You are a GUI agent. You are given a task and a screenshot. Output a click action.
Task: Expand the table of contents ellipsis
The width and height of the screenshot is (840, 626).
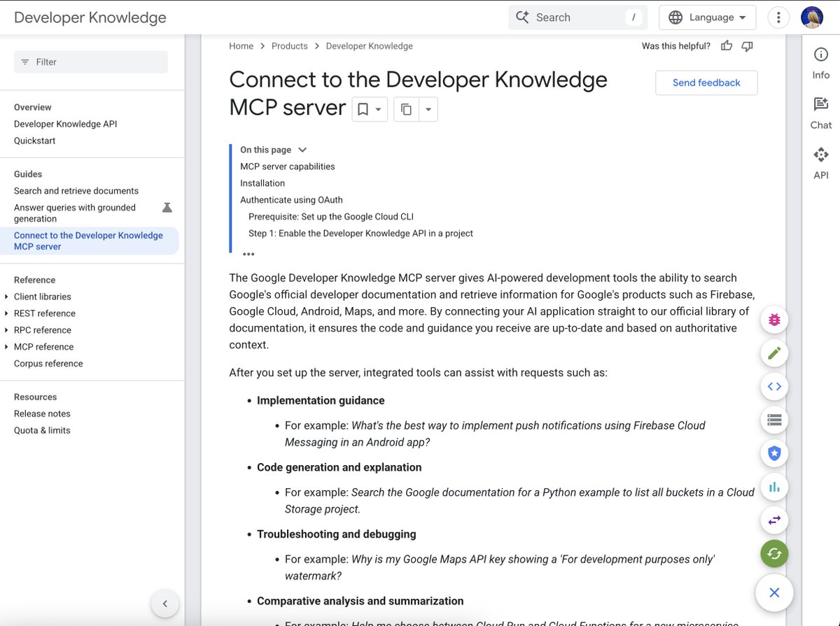(248, 254)
